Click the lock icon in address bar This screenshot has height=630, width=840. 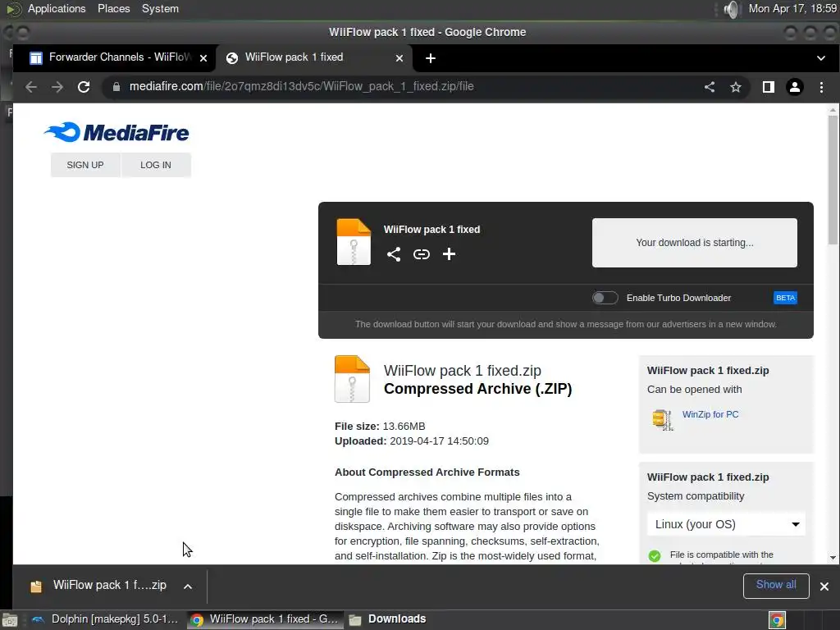click(116, 87)
